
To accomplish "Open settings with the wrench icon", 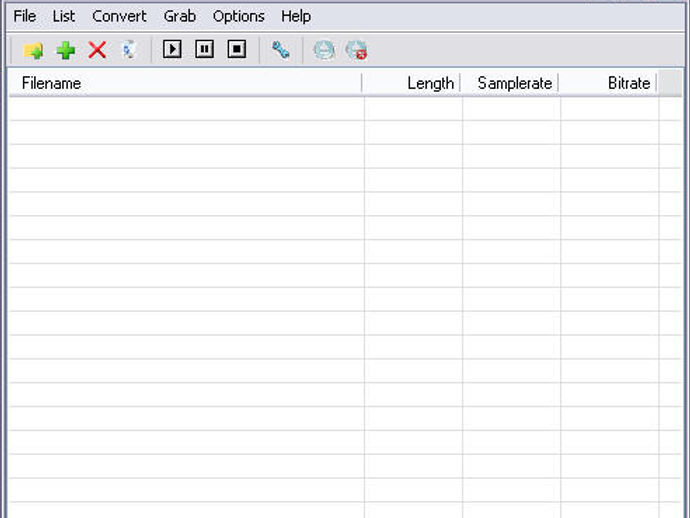I will [280, 50].
